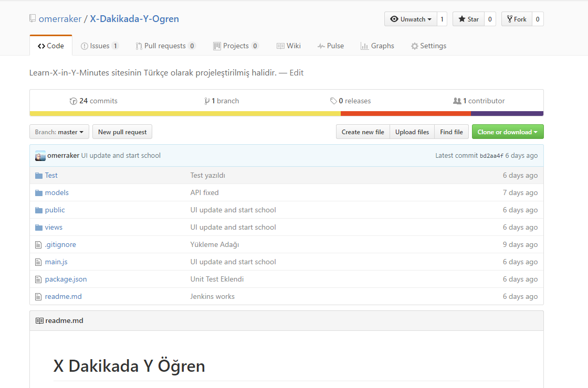588x388 pixels.
Task: Open the stargazers count next to Star
Action: (490, 19)
